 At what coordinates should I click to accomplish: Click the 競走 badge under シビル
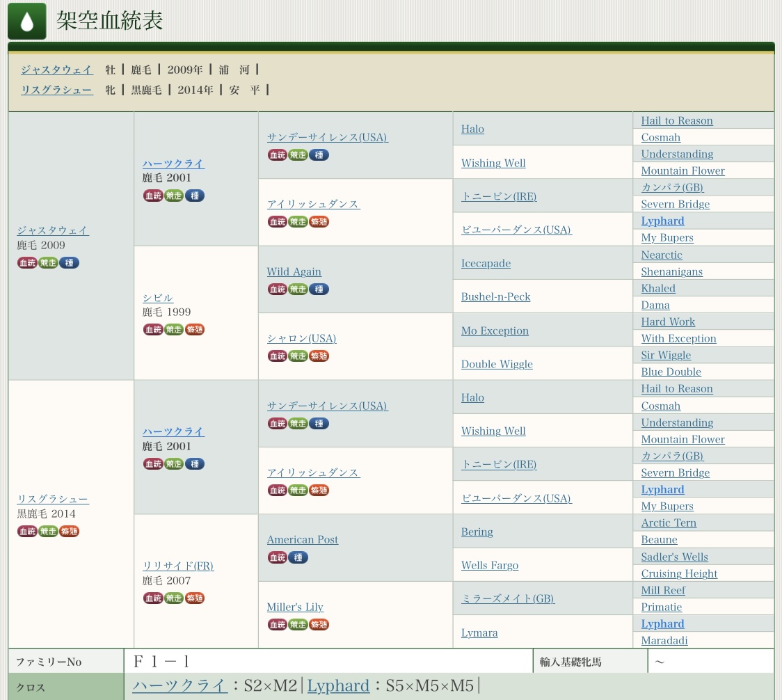coord(174,329)
